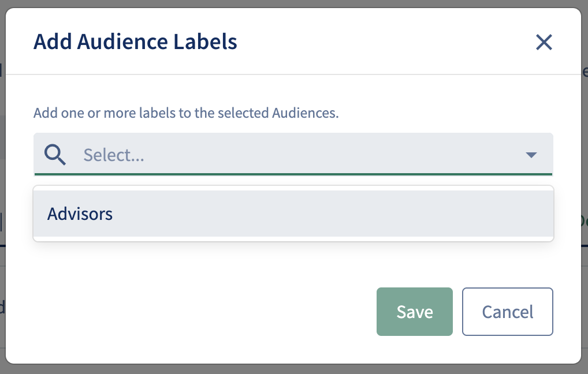The image size is (588, 374).
Task: Focus the Select... label input field
Action: tap(293, 154)
